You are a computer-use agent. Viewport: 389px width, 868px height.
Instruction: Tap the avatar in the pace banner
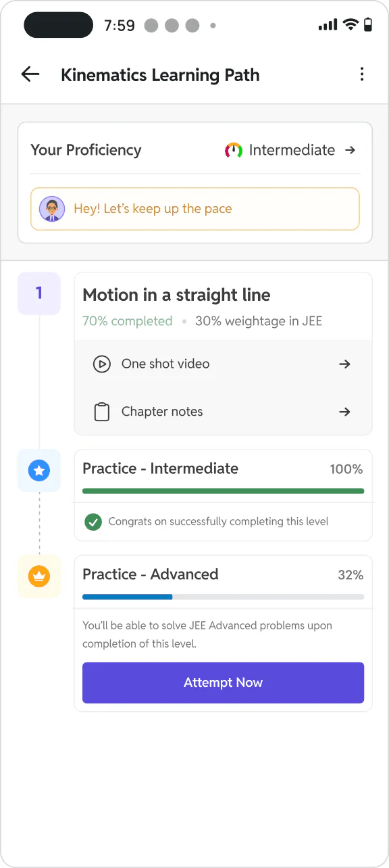52,209
